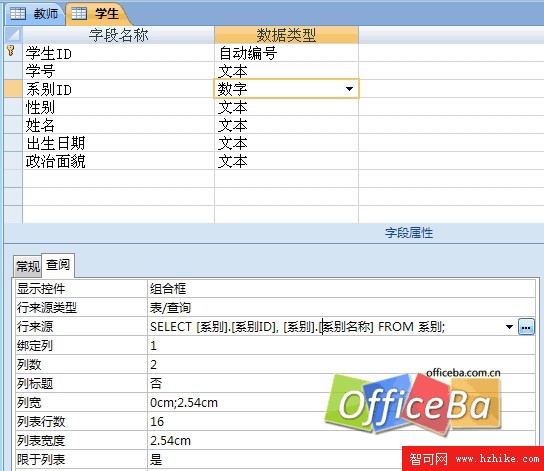544x471 pixels.
Task: Click the 文本 data type for 学号
Action: (286, 71)
